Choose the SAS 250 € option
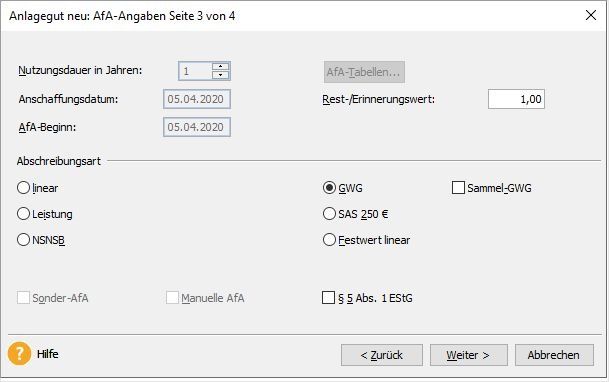This screenshot has width=609, height=382. click(x=329, y=214)
